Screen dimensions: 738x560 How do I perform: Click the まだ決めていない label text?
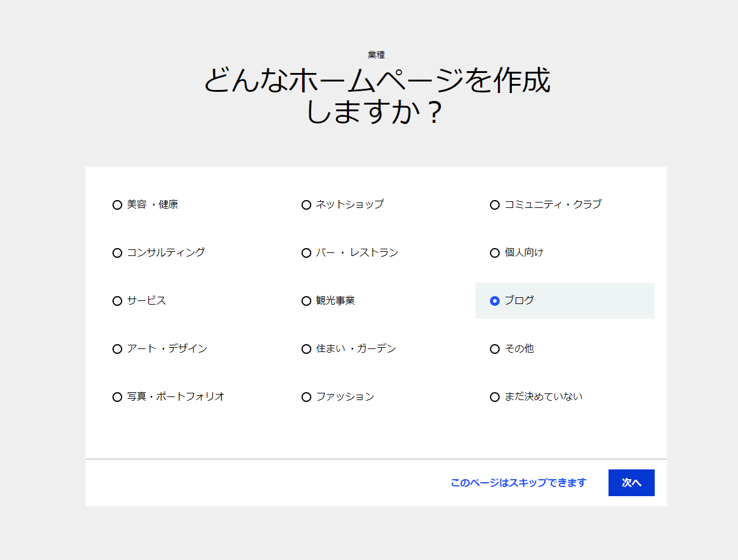(543, 396)
